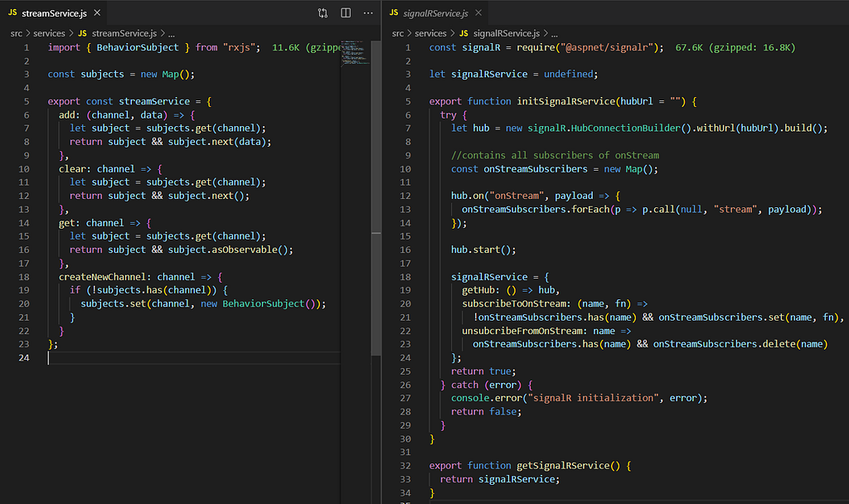Click the minimap in the left editor

tap(355, 52)
